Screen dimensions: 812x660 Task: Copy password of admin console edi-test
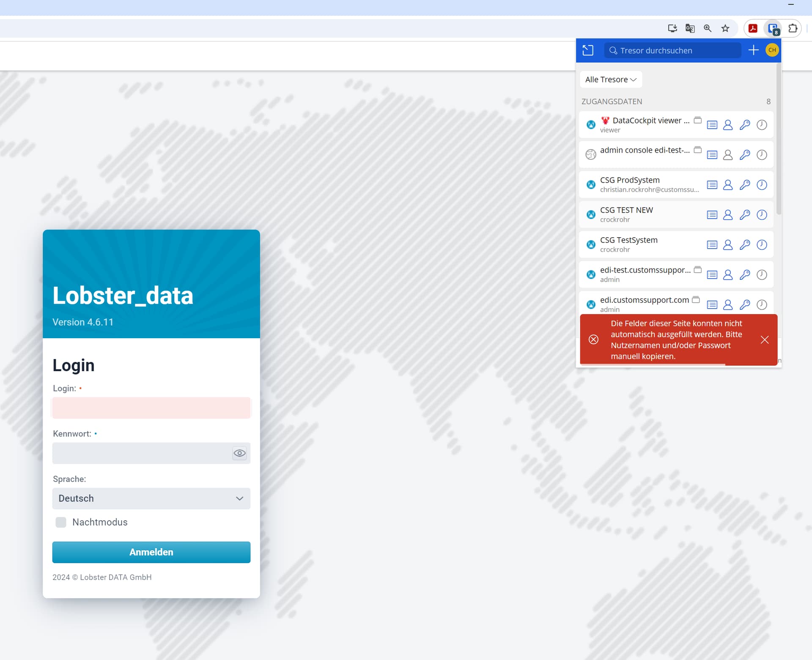click(745, 155)
